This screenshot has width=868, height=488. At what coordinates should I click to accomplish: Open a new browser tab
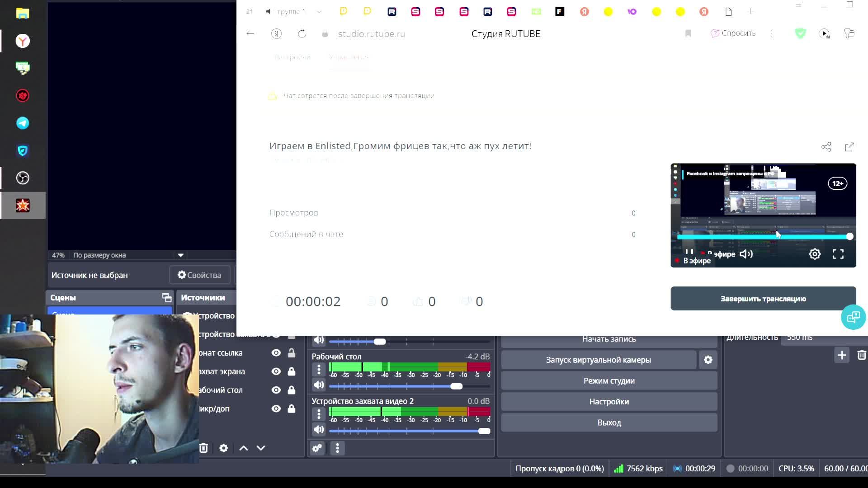pos(750,11)
